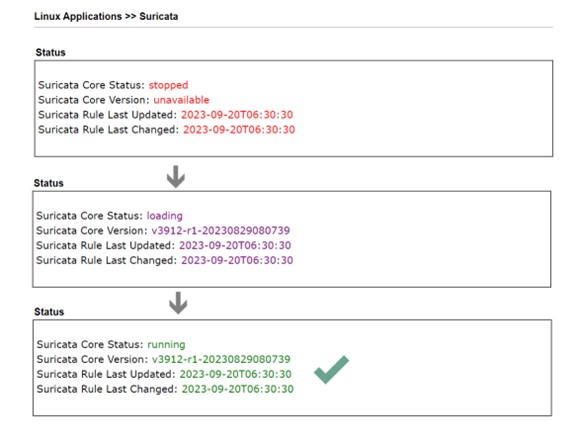Image resolution: width=576 pixels, height=445 pixels.
Task: Click the first gray down arrow
Action: point(176,177)
